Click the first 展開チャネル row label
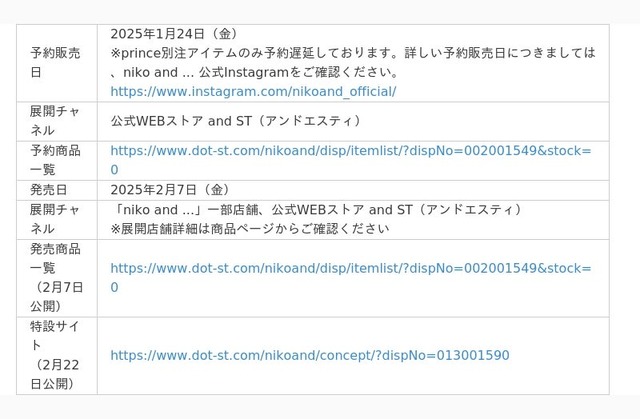The height and width of the screenshot is (419, 640). click(x=54, y=121)
